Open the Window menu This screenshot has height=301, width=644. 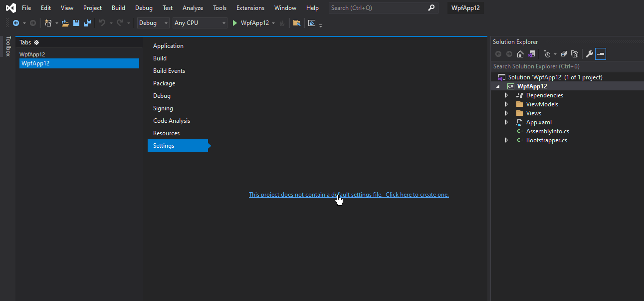285,8
